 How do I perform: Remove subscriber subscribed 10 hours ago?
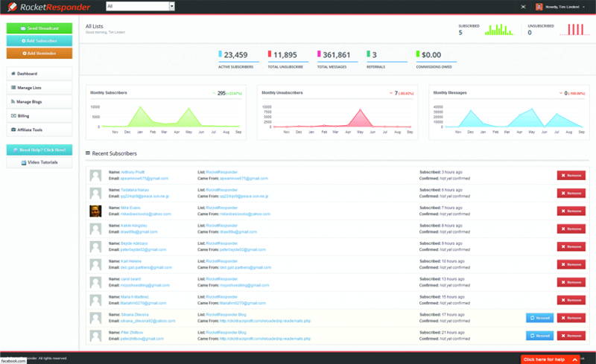(571, 264)
